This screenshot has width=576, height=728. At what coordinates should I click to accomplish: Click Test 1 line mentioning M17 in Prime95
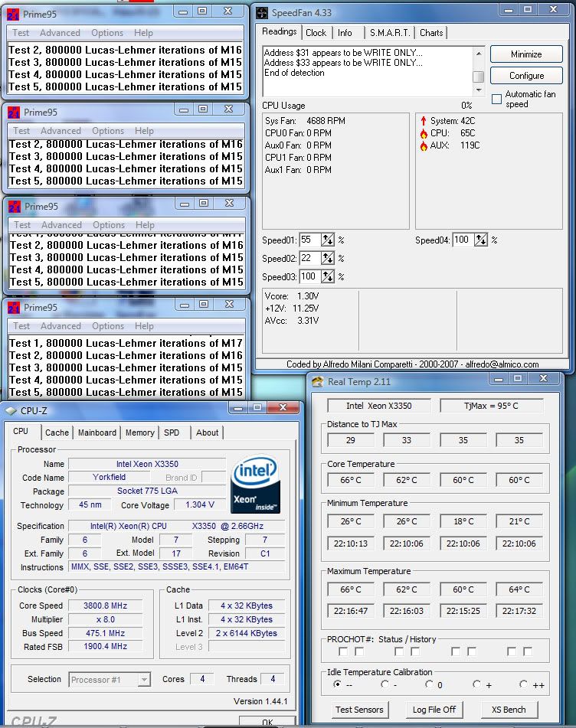click(126, 343)
